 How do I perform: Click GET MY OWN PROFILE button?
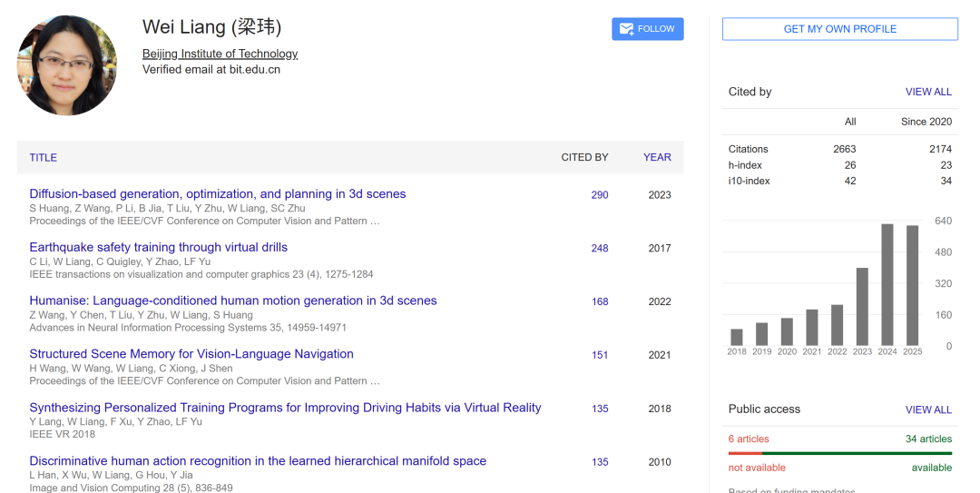[x=839, y=29]
